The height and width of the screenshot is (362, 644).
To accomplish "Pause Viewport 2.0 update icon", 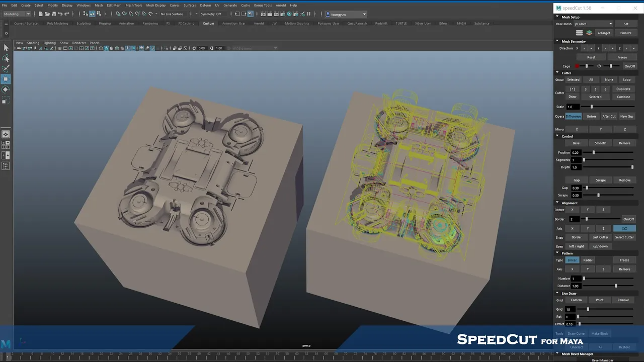I will coord(308,14).
